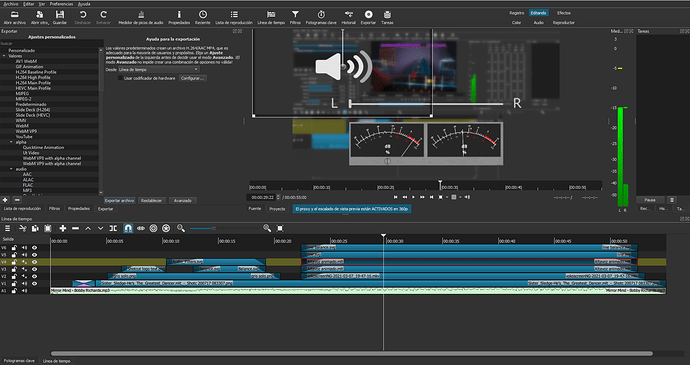690x365 pixels.
Task: Switch to the Proyecto tab
Action: (x=277, y=209)
